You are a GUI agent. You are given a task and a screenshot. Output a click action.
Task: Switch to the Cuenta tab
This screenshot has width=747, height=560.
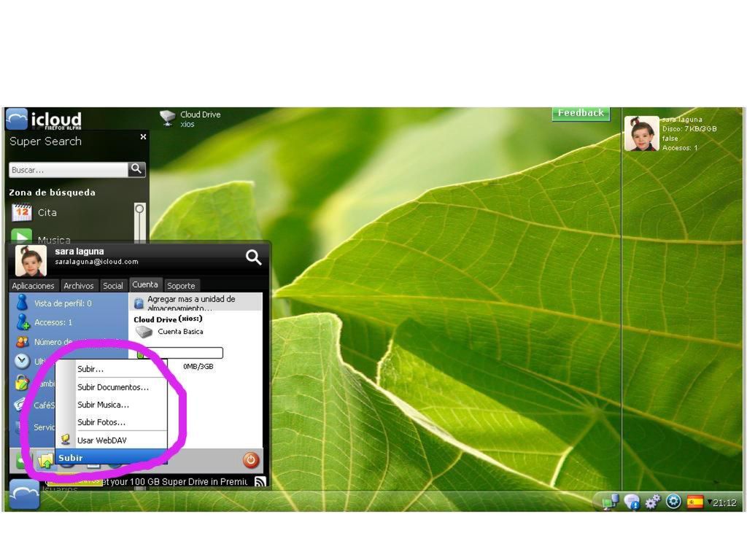click(x=145, y=285)
